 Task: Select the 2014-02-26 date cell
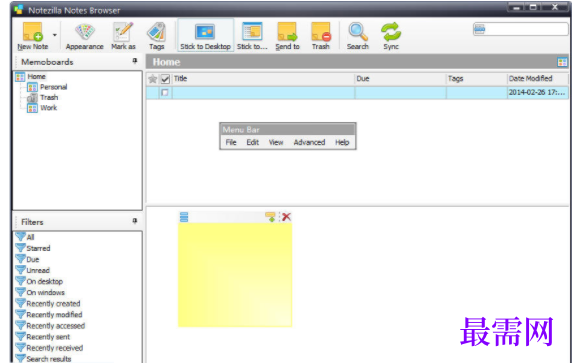coord(538,93)
